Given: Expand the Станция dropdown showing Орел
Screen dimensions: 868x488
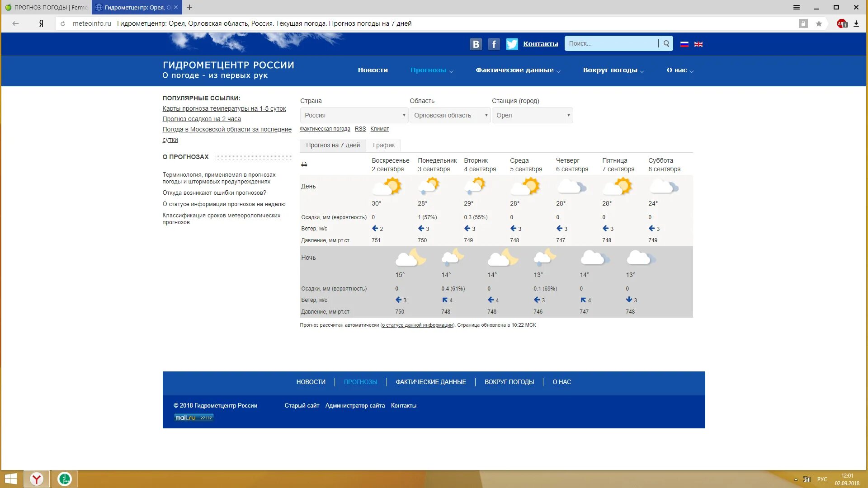Looking at the screenshot, I should click(532, 115).
